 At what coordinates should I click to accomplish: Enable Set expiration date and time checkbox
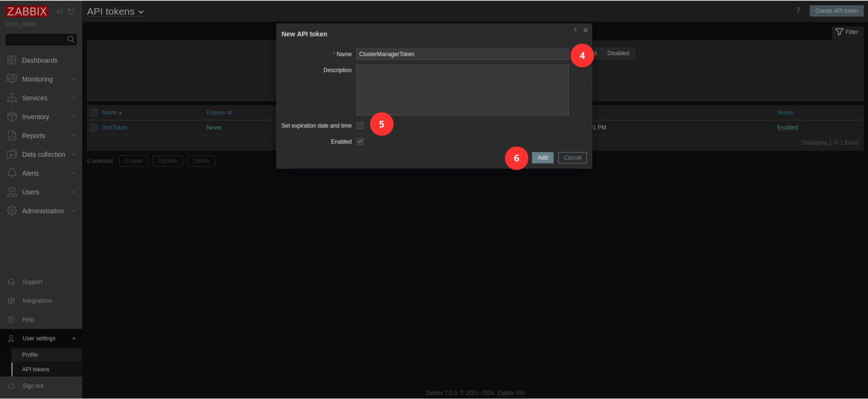[360, 126]
